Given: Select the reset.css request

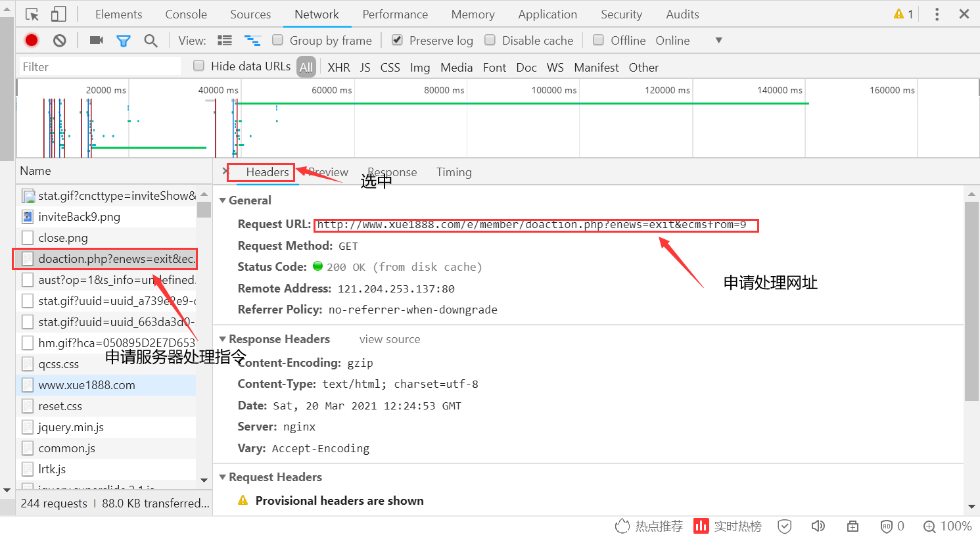Looking at the screenshot, I should (106, 406).
